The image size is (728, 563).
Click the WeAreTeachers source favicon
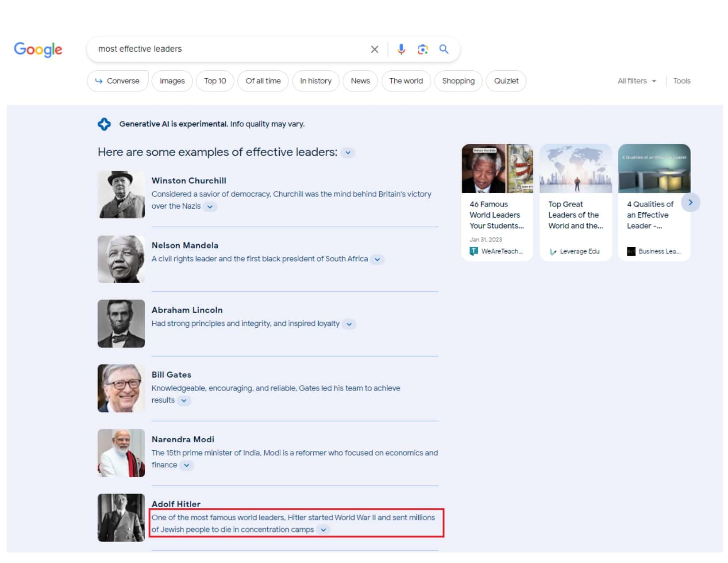(x=474, y=251)
